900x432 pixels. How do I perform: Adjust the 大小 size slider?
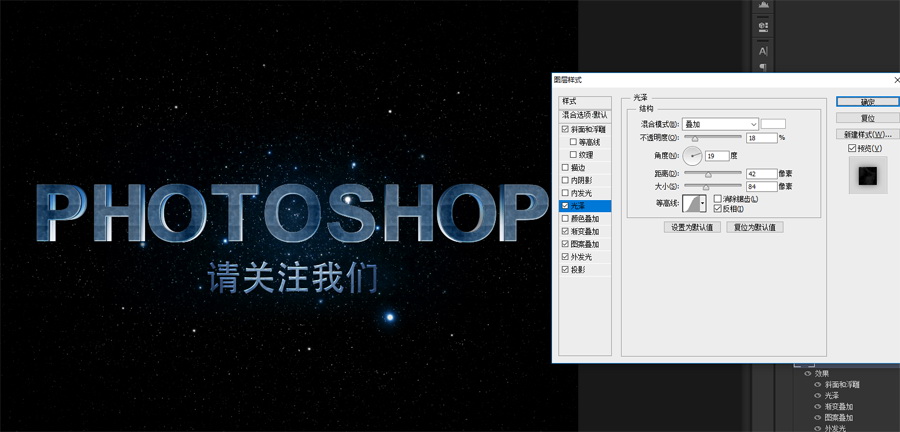click(x=705, y=186)
